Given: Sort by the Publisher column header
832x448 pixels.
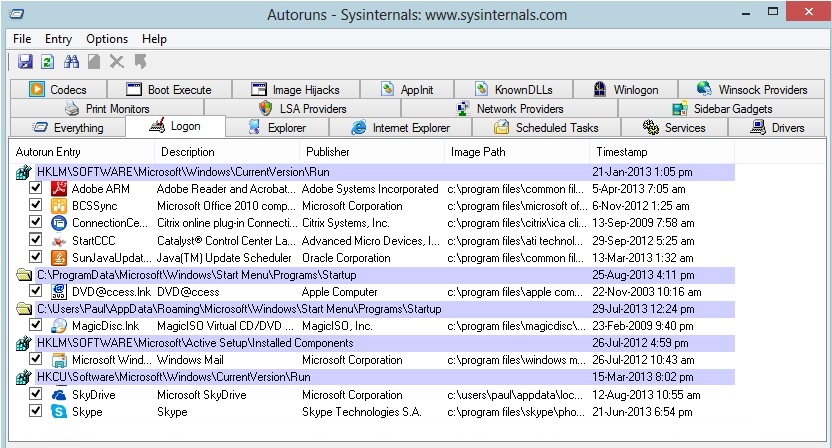Looking at the screenshot, I should coord(372,152).
